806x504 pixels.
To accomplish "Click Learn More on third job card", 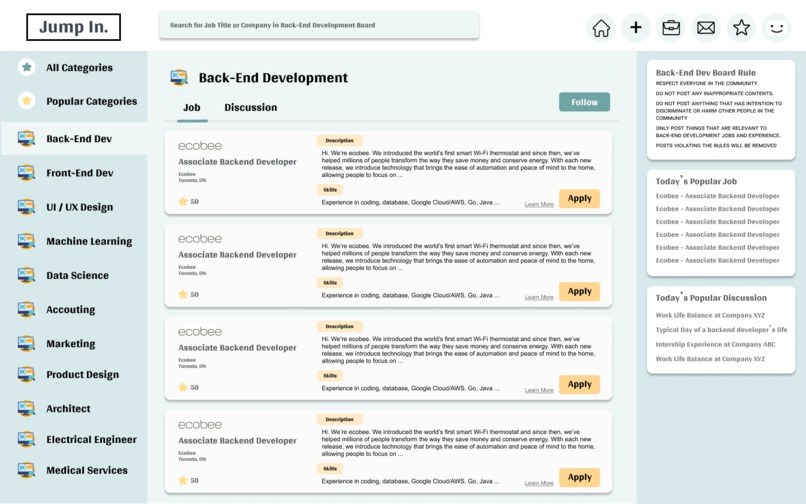I will tap(539, 390).
